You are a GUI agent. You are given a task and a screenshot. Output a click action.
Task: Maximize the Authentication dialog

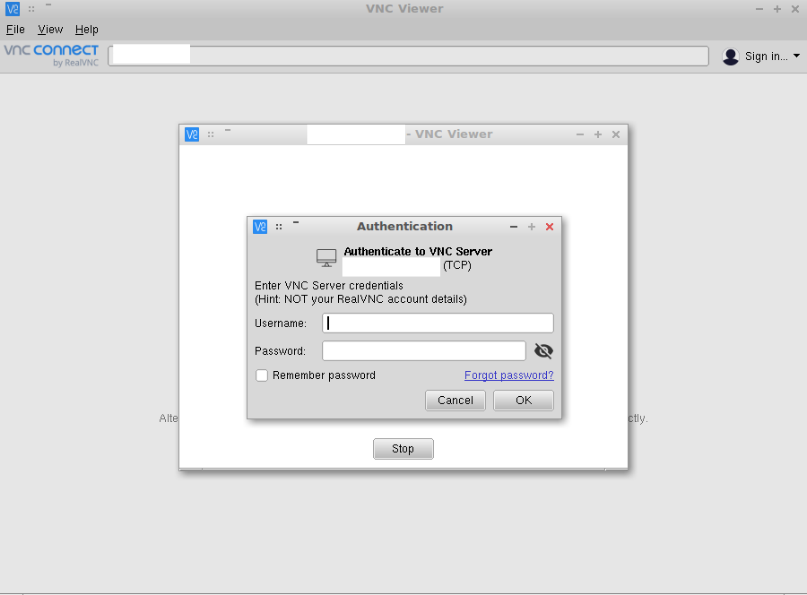tap(532, 226)
